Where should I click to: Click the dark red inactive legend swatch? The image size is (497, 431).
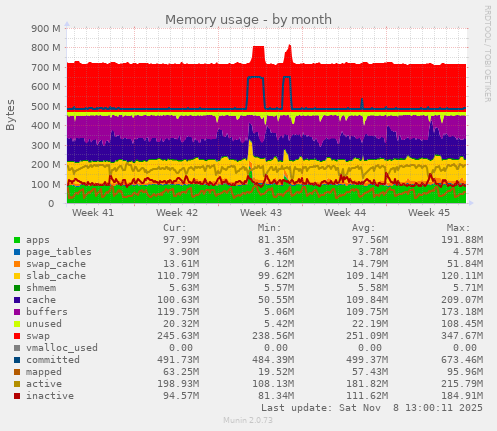[x=17, y=396]
